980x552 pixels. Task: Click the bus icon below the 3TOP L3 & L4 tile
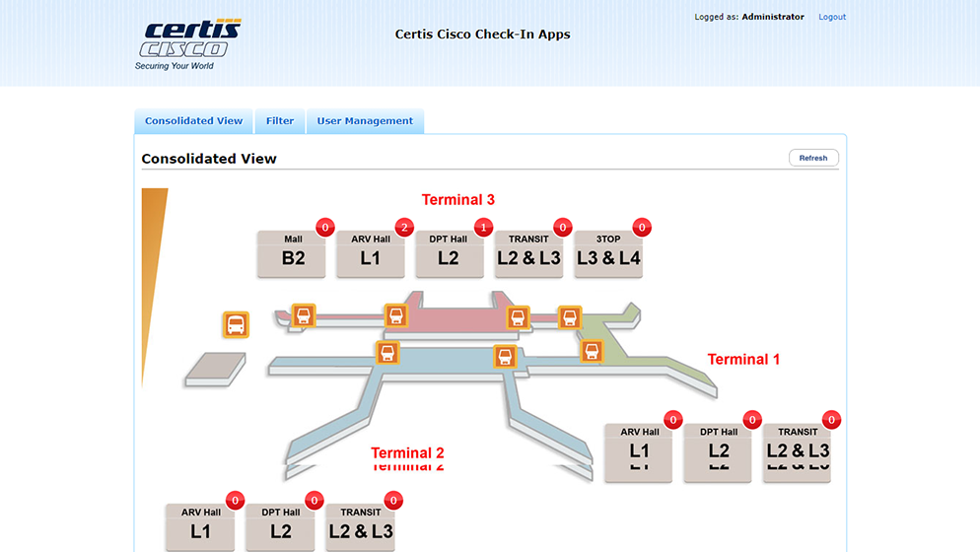[x=570, y=317]
